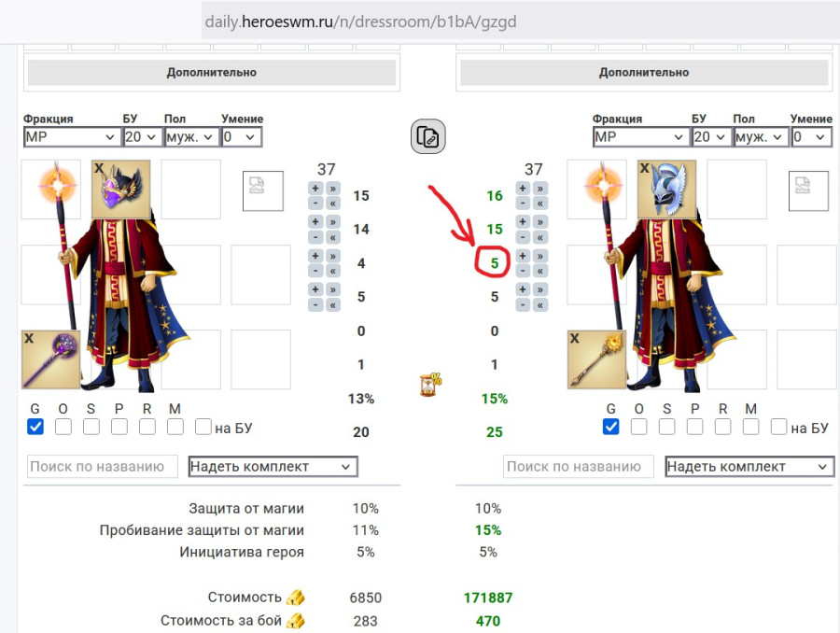
Task: Open the left Пол dropdown
Action: (x=190, y=136)
